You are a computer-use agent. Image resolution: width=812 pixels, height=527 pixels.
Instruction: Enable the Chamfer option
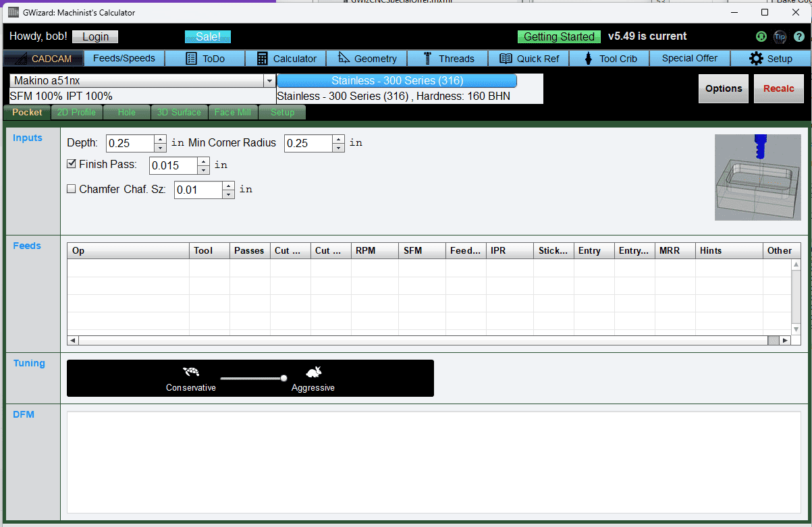72,189
